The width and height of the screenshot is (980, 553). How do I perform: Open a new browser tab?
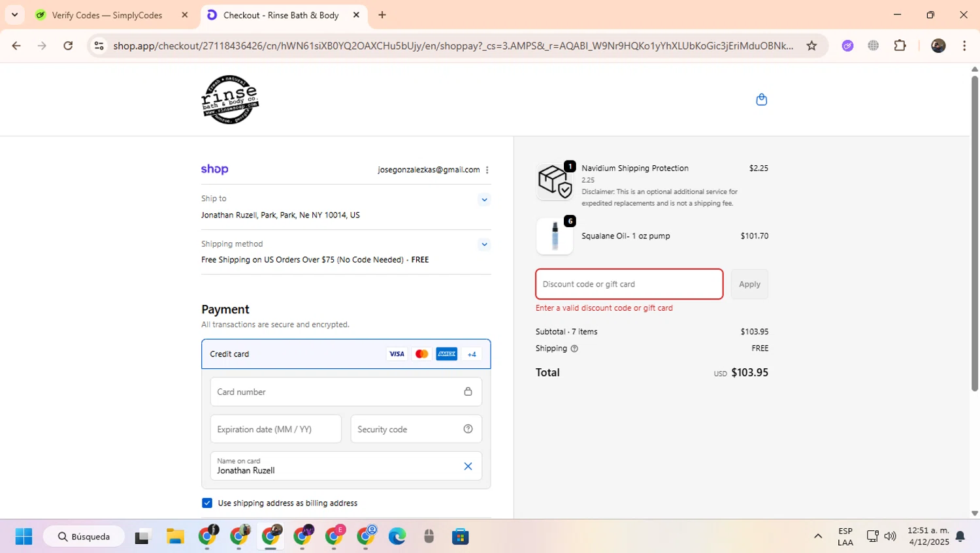click(382, 15)
